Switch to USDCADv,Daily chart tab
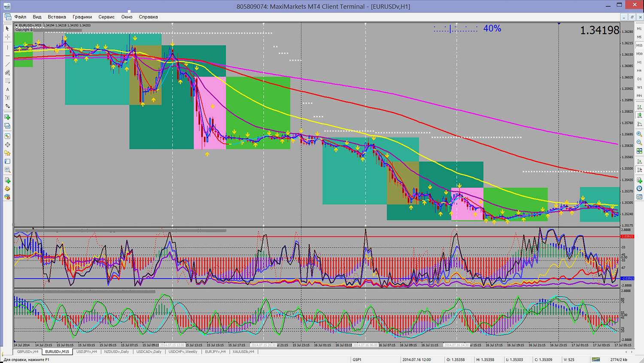 pyautogui.click(x=149, y=351)
